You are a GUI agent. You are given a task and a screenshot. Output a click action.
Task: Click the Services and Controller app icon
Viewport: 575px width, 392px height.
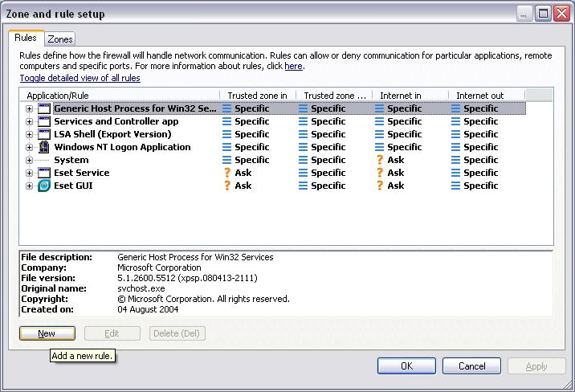(44, 121)
